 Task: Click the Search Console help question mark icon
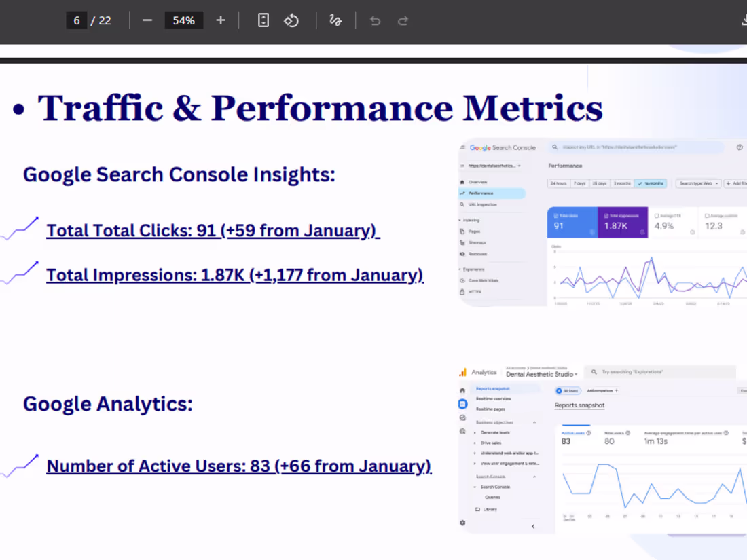pyautogui.click(x=740, y=147)
